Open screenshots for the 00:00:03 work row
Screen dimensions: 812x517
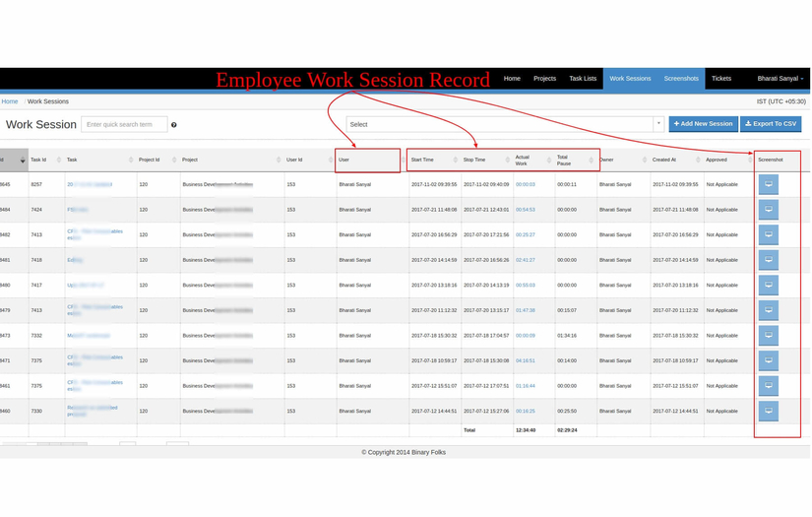tap(768, 184)
